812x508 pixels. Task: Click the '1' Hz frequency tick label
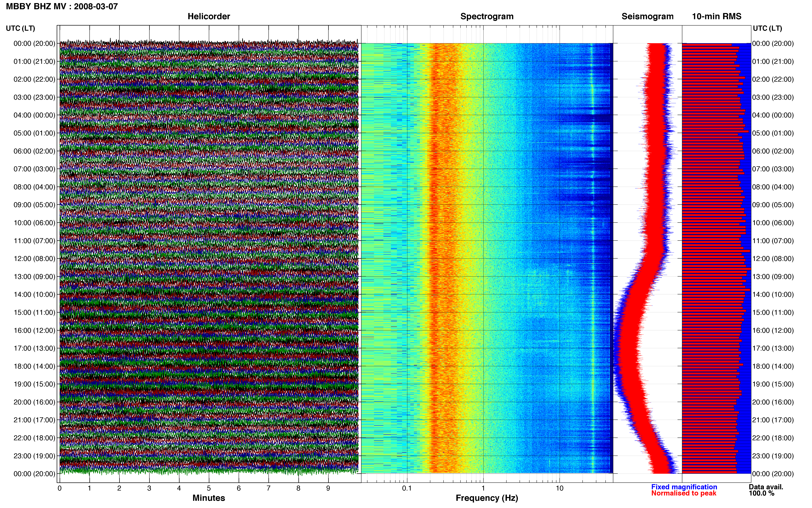pos(483,488)
